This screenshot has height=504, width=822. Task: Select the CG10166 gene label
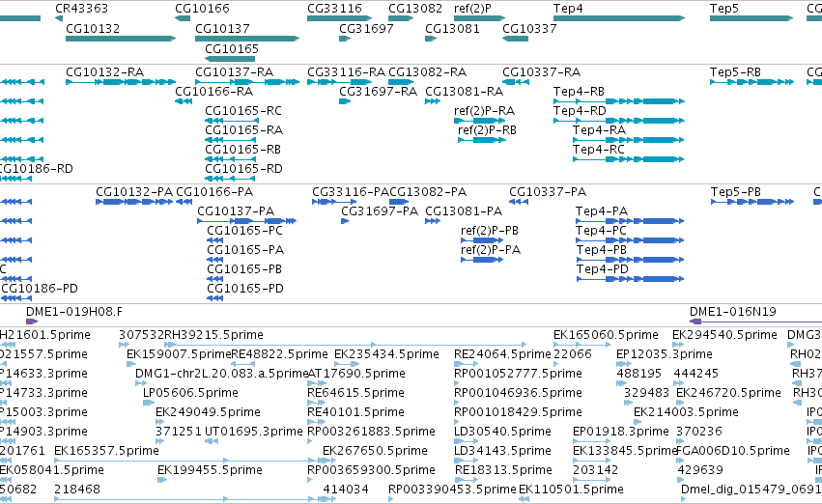click(202, 9)
